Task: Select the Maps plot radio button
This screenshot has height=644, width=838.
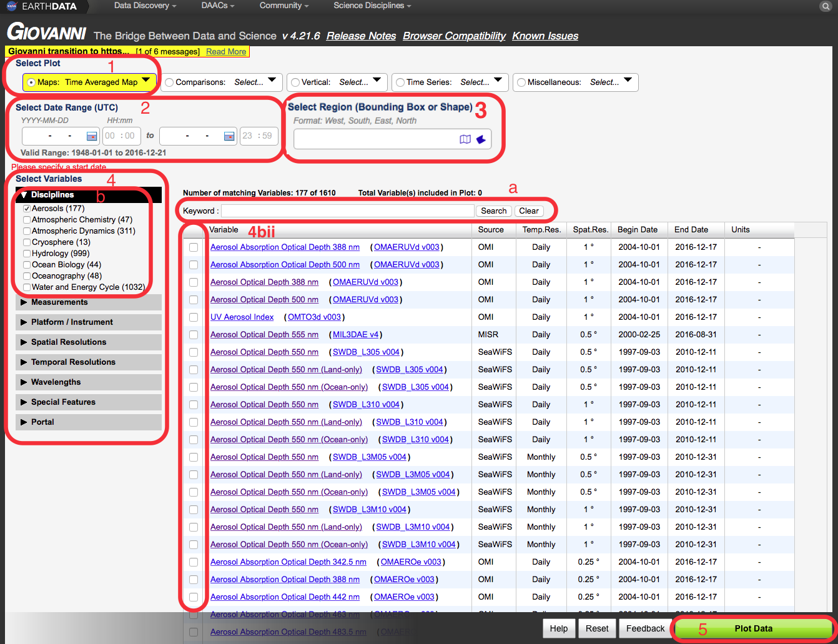Action: pyautogui.click(x=31, y=82)
